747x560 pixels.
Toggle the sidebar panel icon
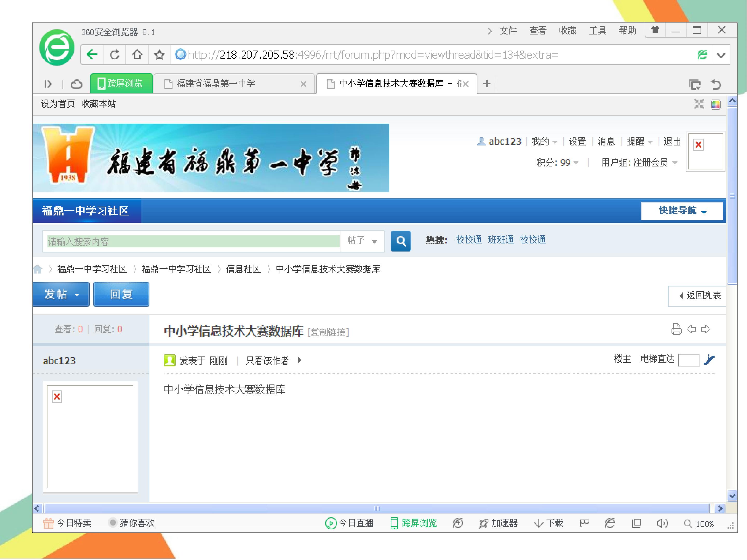(48, 84)
